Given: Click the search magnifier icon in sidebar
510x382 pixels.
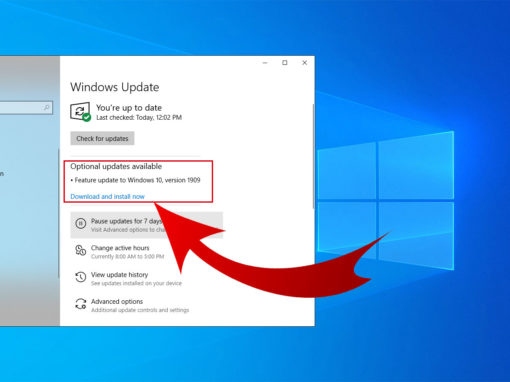Looking at the screenshot, I should tap(46, 107).
